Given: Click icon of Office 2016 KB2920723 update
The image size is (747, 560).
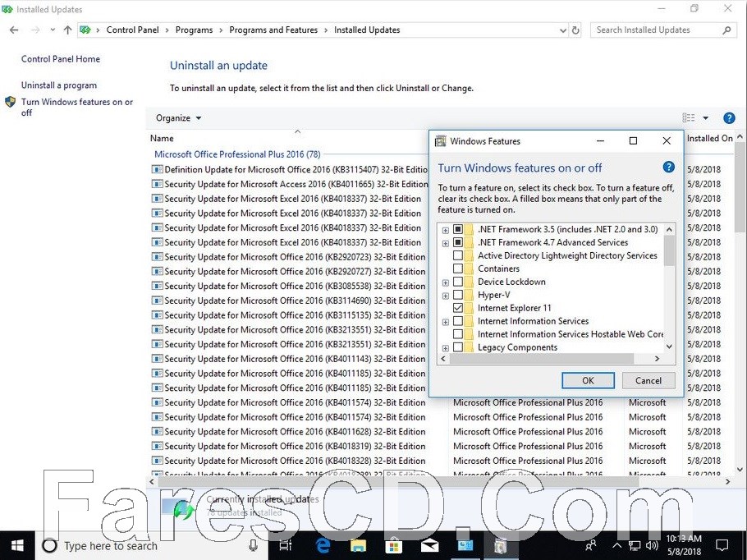Looking at the screenshot, I should click(157, 257).
